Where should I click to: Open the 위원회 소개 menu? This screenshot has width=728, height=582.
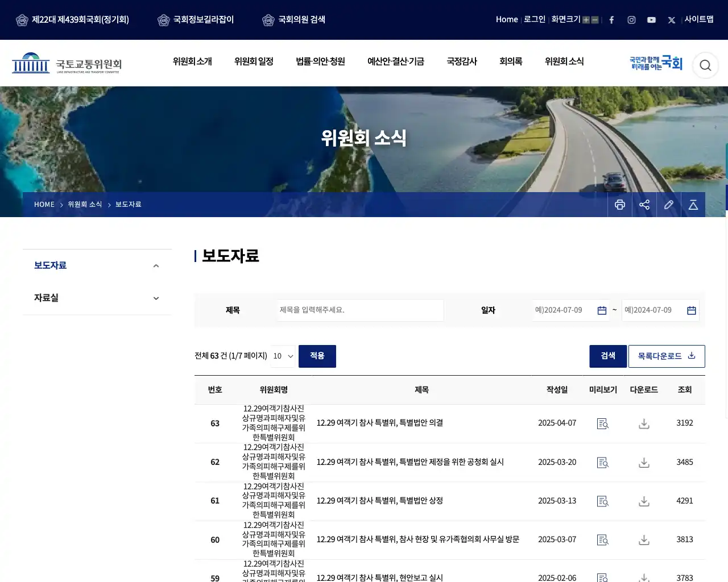(x=192, y=61)
